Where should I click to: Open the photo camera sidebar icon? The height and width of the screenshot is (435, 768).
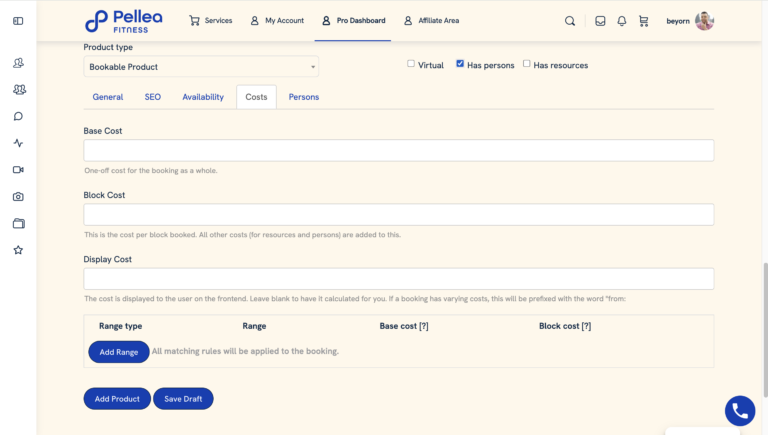(x=18, y=196)
